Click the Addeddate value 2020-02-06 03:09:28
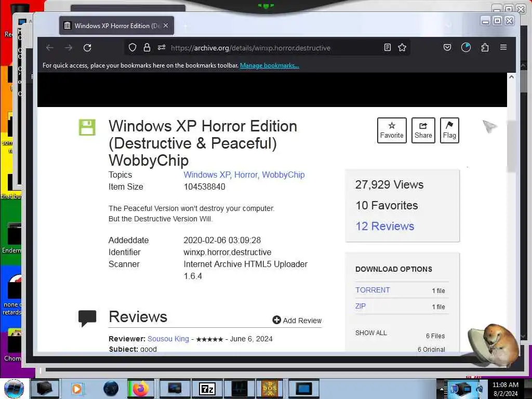This screenshot has width=532, height=399. point(222,240)
